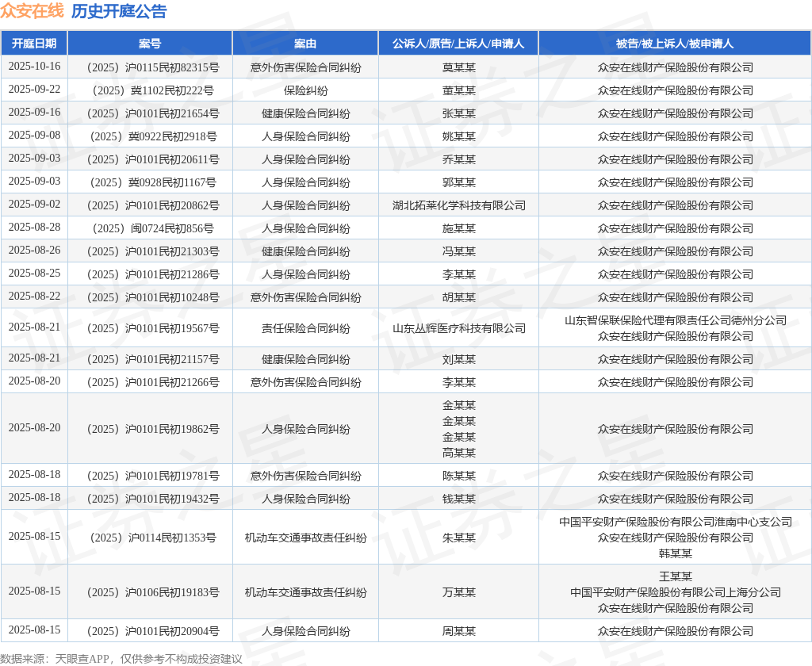This screenshot has height=666, width=812.
Task: Click date cell 2025-09-16
Action: pos(34,113)
